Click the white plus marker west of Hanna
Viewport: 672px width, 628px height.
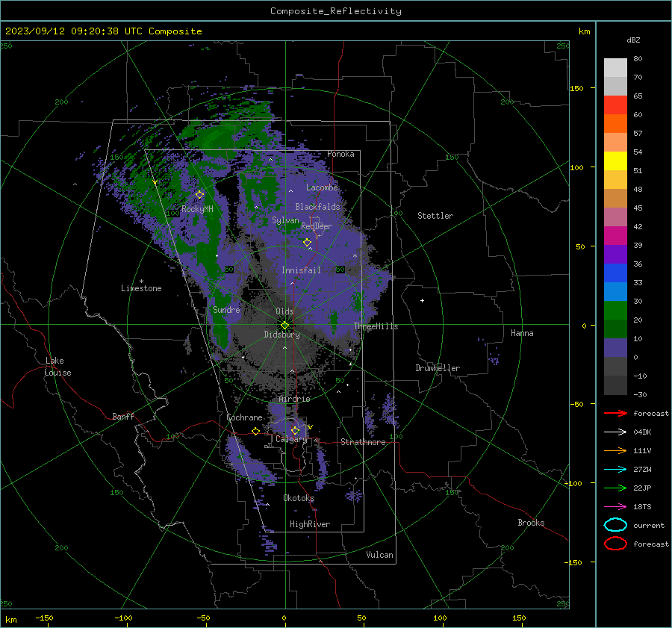click(x=422, y=300)
